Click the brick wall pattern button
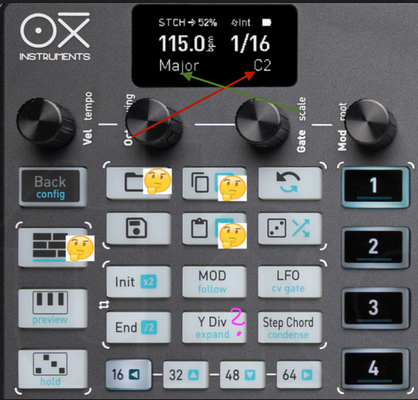418x400 pixels. click(x=53, y=247)
